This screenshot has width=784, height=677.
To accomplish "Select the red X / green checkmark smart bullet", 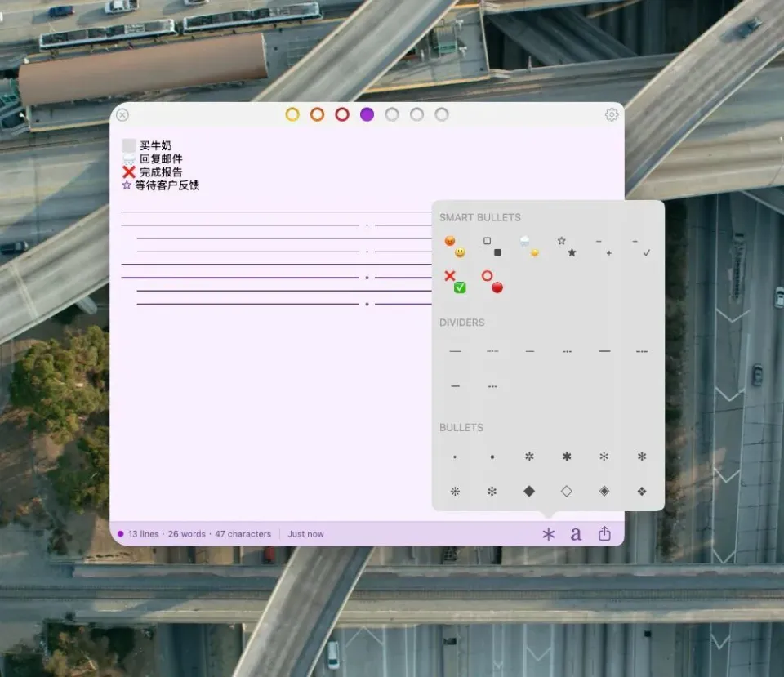I will [x=455, y=281].
